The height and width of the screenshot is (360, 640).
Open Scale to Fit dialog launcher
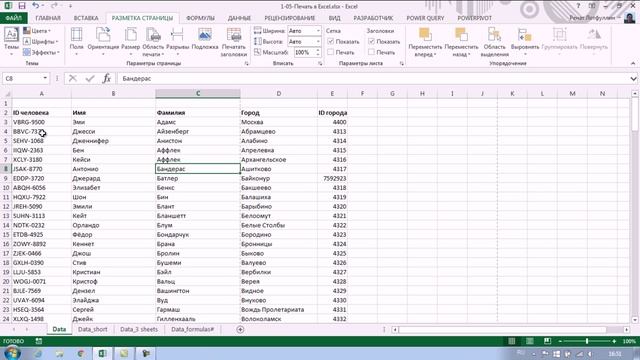[x=320, y=63]
